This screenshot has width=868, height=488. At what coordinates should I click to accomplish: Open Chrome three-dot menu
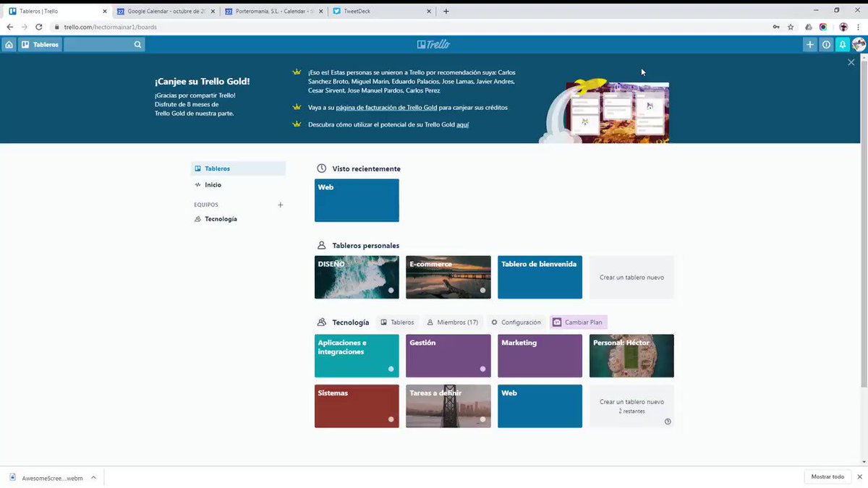tap(859, 27)
